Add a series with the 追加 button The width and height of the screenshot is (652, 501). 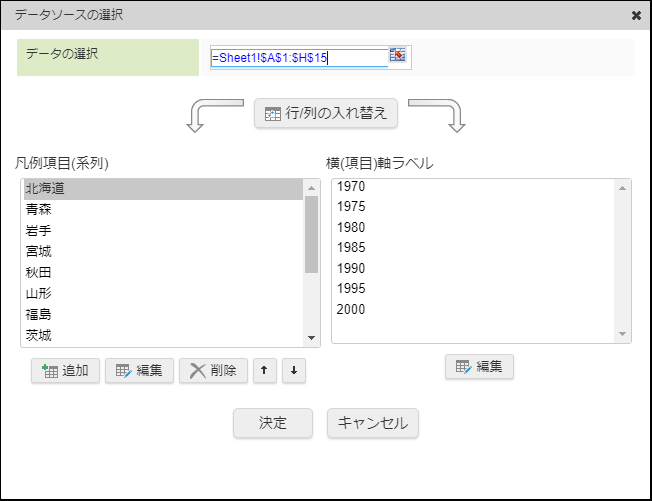65,370
